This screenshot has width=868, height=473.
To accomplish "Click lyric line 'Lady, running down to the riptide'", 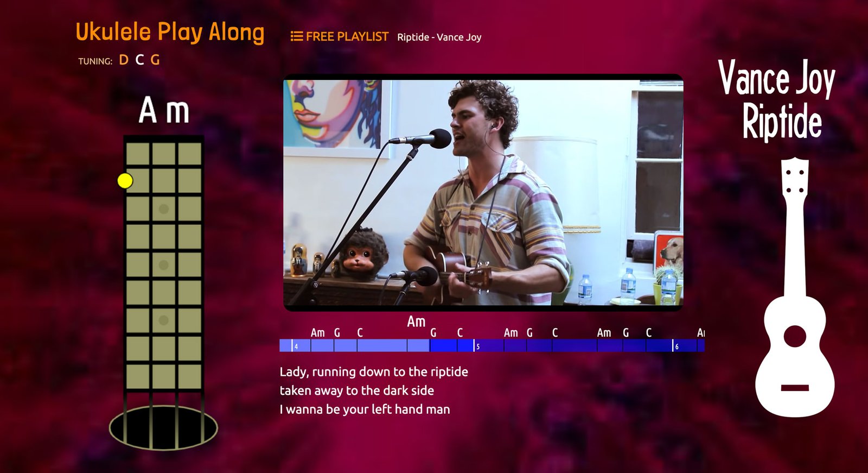I will click(x=374, y=372).
